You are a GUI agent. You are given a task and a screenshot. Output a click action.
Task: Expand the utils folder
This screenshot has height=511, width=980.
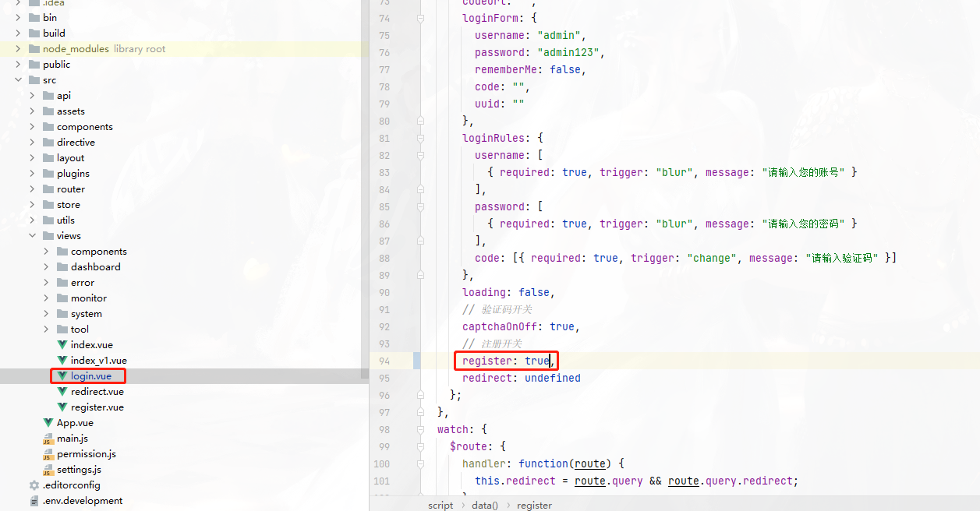32,220
